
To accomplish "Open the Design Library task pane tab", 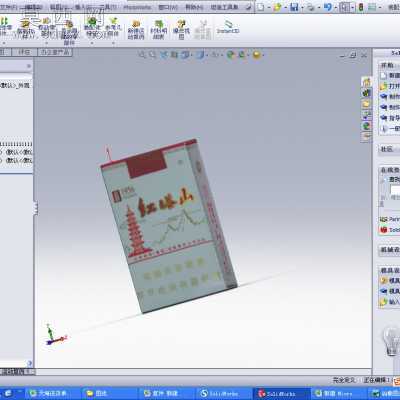I will pos(366,93).
